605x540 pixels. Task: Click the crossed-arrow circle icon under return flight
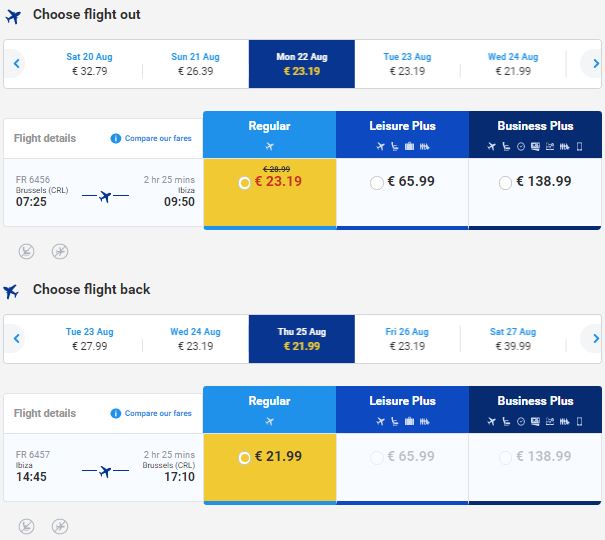click(x=26, y=526)
